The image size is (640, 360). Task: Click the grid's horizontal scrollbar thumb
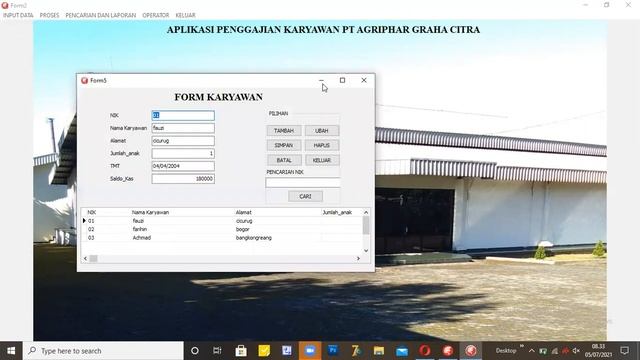[x=93, y=258]
